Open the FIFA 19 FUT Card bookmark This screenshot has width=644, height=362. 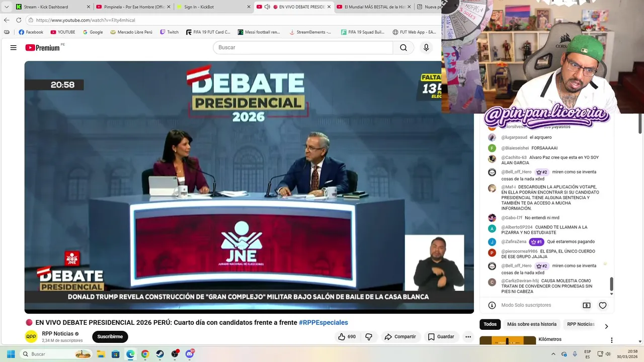208,32
